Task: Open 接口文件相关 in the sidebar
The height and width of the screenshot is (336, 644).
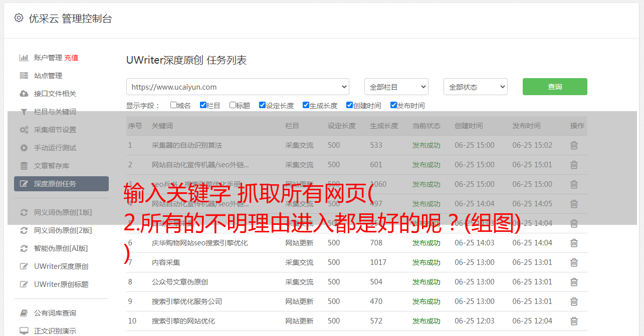Action: point(55,94)
